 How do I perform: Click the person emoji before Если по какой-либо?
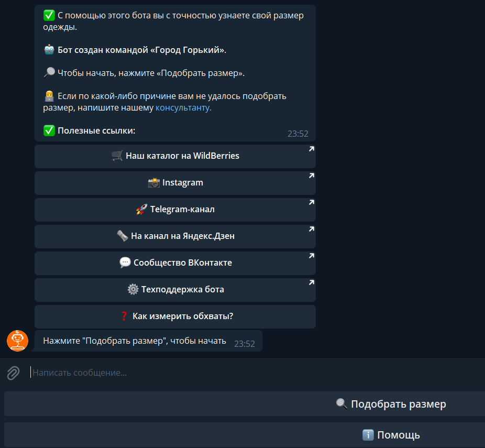coord(49,96)
